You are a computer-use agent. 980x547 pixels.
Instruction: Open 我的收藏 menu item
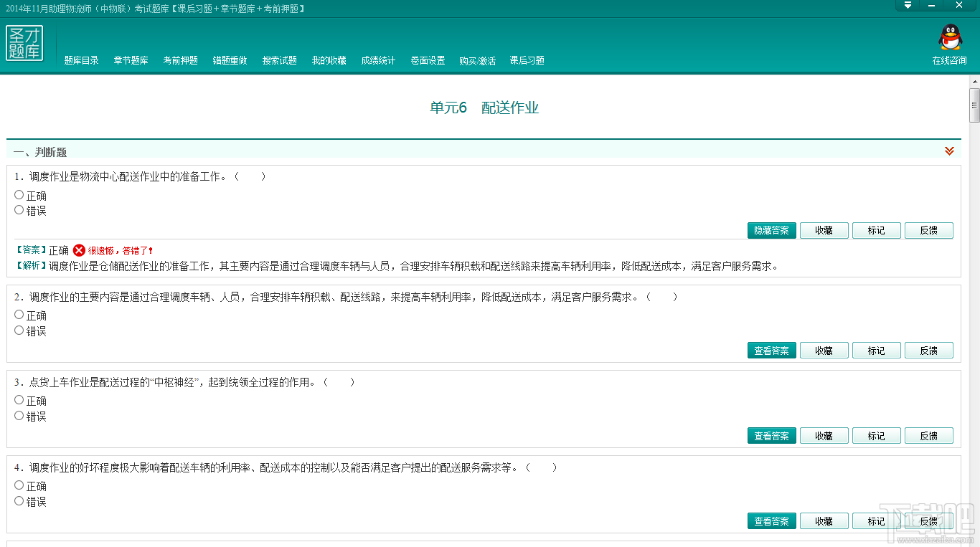click(x=329, y=60)
